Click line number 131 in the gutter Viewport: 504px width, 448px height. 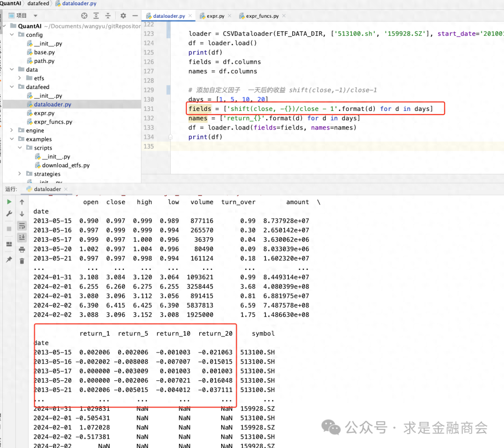148,109
